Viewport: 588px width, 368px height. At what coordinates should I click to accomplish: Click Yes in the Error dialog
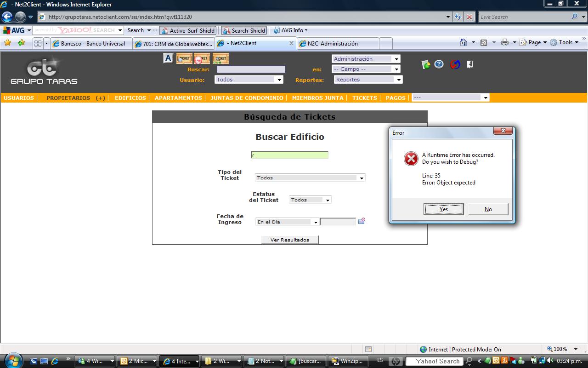[x=443, y=209]
